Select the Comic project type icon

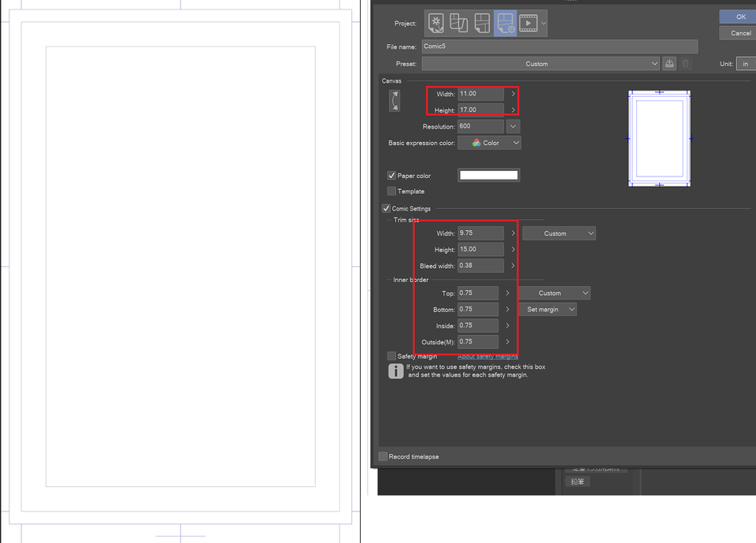(482, 23)
